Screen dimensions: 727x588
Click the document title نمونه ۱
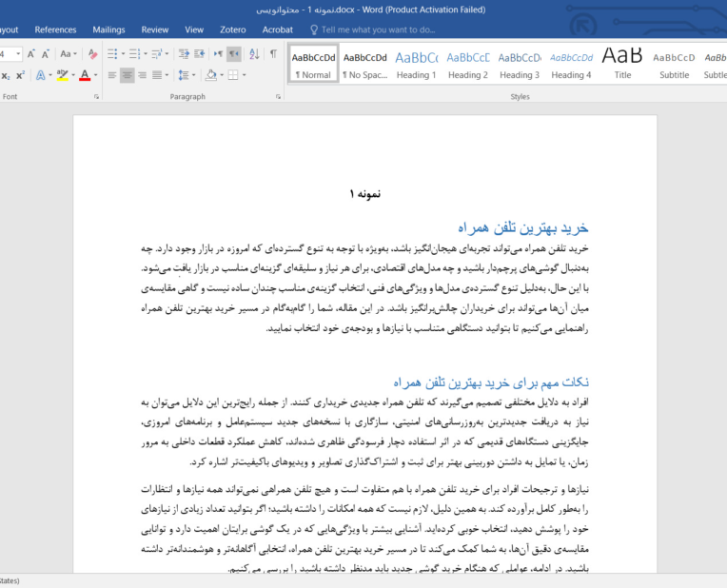click(x=365, y=194)
